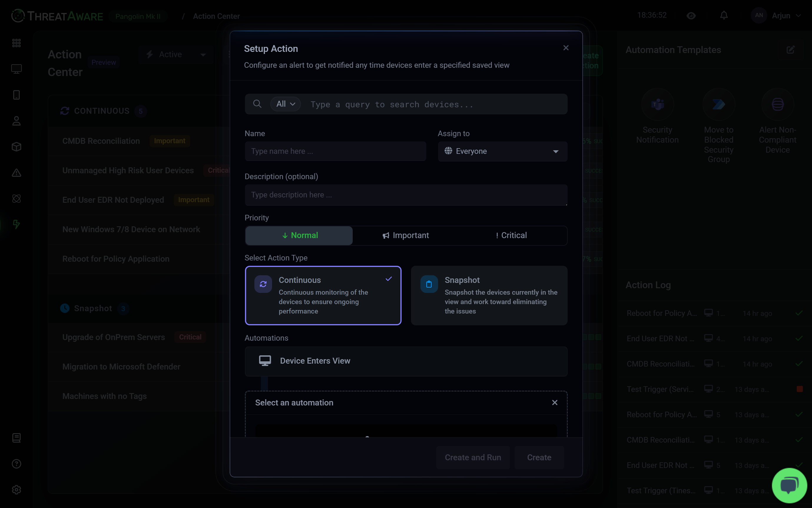Open the notifications bell
The width and height of the screenshot is (812, 508).
point(724,15)
